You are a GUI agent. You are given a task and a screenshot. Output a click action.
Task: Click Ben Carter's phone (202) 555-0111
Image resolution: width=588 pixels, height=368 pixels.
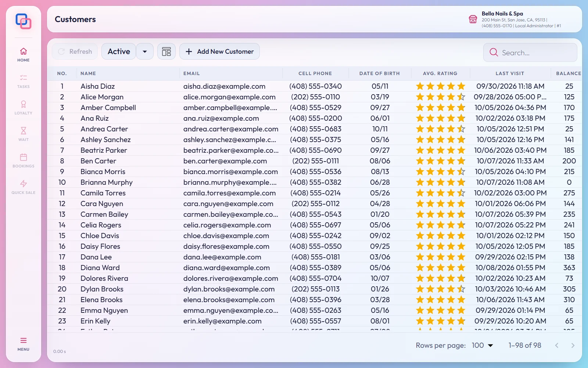pyautogui.click(x=315, y=161)
